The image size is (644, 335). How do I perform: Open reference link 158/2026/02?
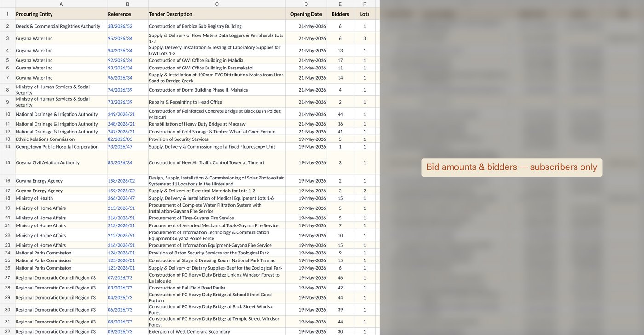pos(121,181)
